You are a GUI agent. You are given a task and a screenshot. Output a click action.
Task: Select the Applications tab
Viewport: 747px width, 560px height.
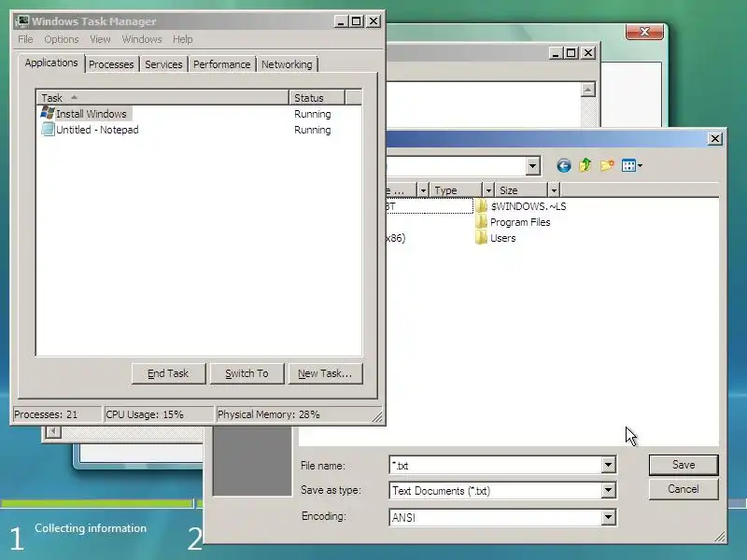coord(51,63)
